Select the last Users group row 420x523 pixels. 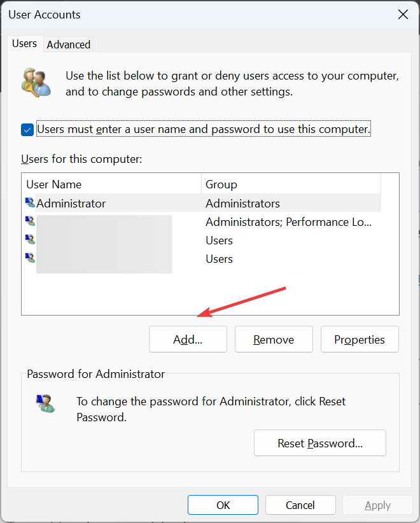pos(219,259)
